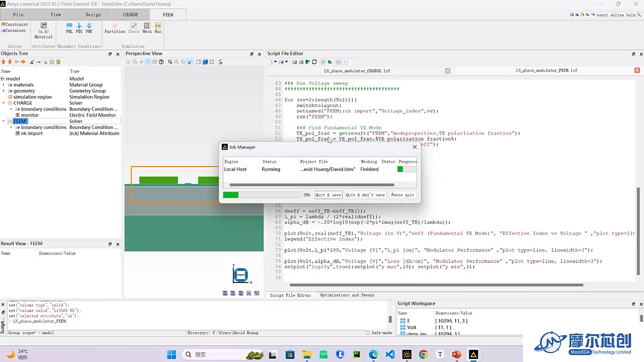Click the orange right arrow in Objects Tree
The image size is (644, 362).
pos(23,62)
